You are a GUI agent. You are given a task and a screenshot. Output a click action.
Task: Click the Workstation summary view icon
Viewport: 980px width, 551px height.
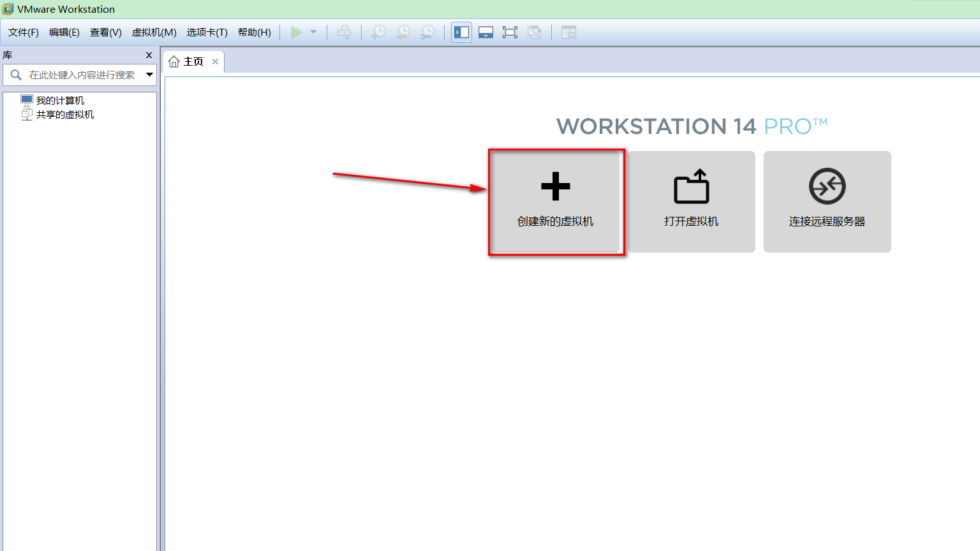point(568,32)
